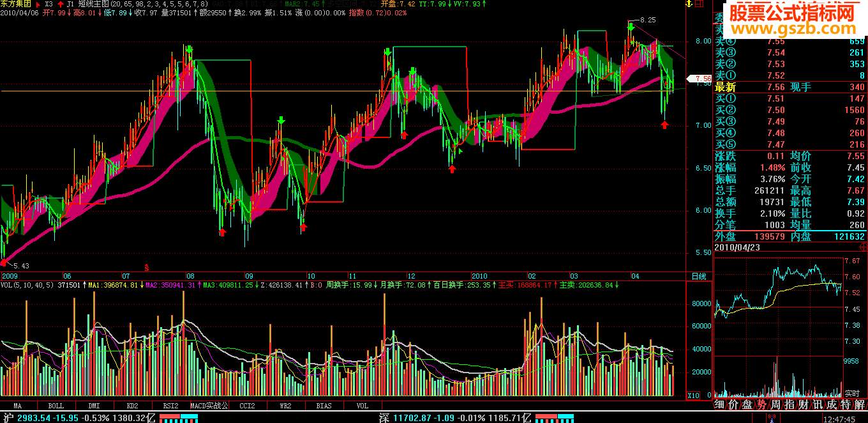Open the 财 finance tab
Image resolution: width=868 pixels, height=423 pixels.
click(804, 404)
